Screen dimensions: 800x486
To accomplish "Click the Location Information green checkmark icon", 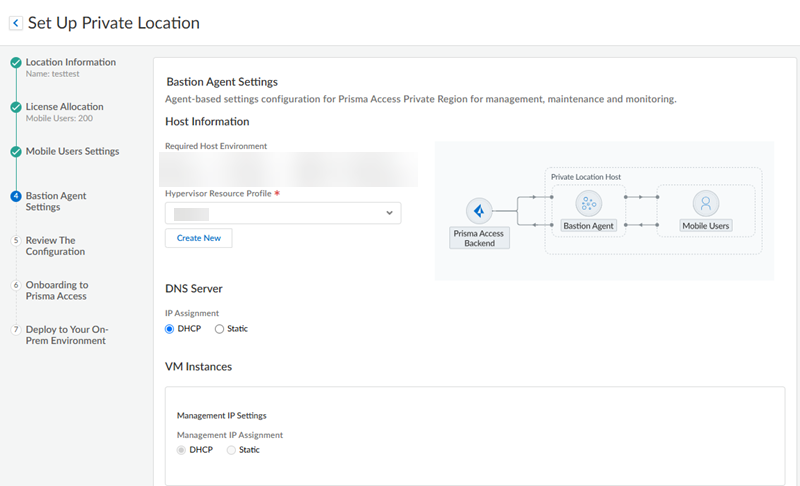I will tap(16, 62).
